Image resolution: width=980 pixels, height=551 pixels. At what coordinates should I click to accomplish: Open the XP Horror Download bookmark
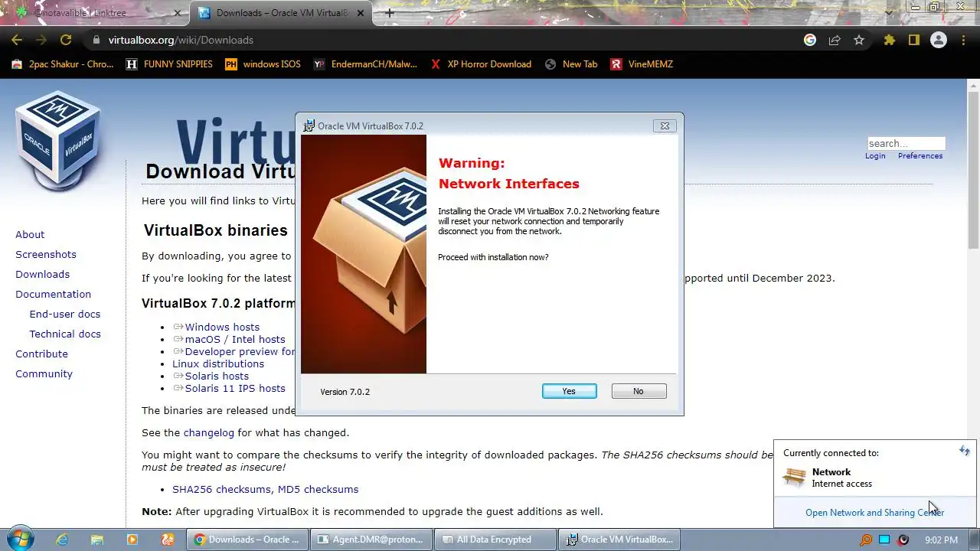[481, 64]
